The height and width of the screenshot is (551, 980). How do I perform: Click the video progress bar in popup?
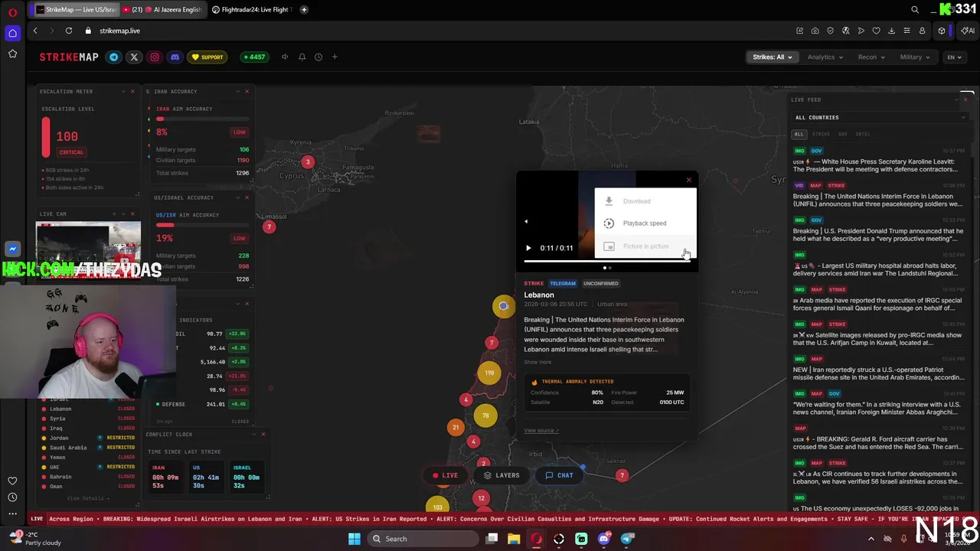[606, 261]
